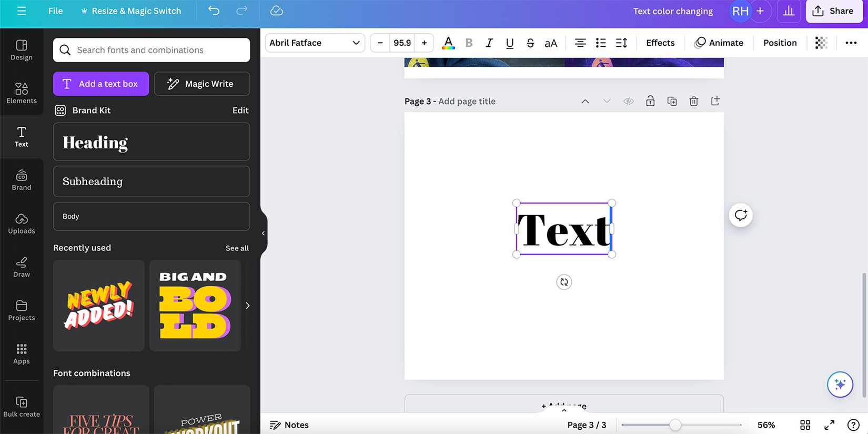This screenshot has height=434, width=868.
Task: Click the Canva Assistant sparkle button
Action: pyautogui.click(x=840, y=385)
